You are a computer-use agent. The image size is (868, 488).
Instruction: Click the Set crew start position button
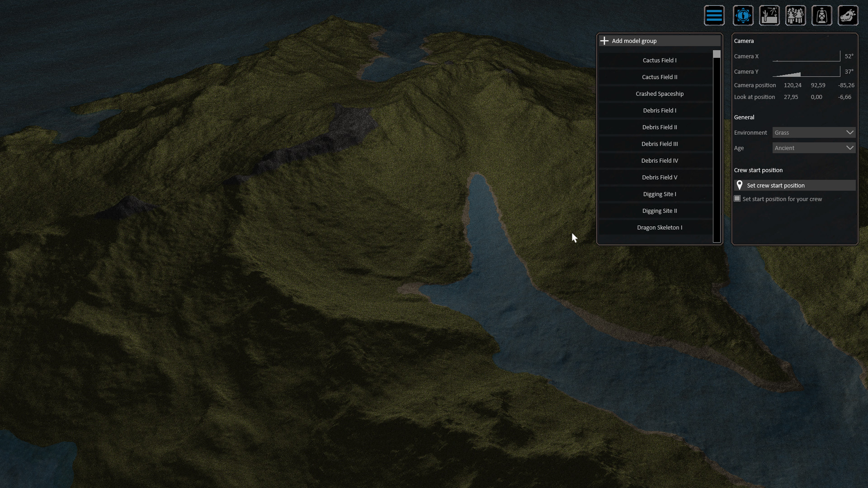(x=794, y=185)
